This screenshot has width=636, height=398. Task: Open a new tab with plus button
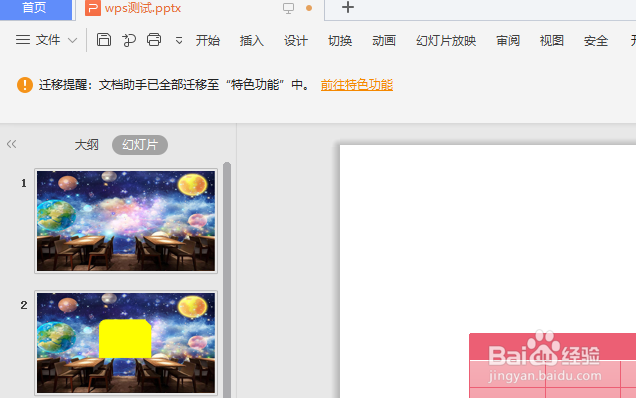(348, 8)
